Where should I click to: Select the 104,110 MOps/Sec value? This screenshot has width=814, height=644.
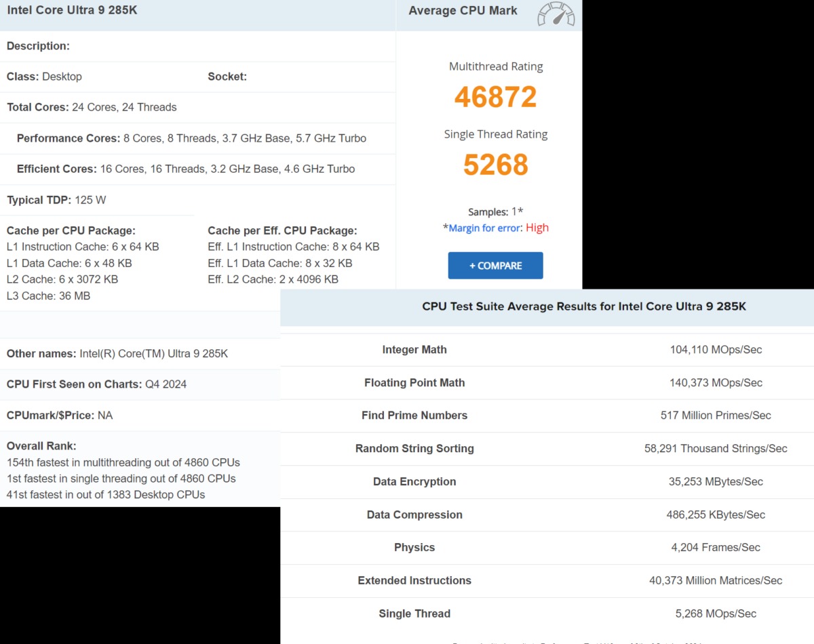pyautogui.click(x=716, y=350)
